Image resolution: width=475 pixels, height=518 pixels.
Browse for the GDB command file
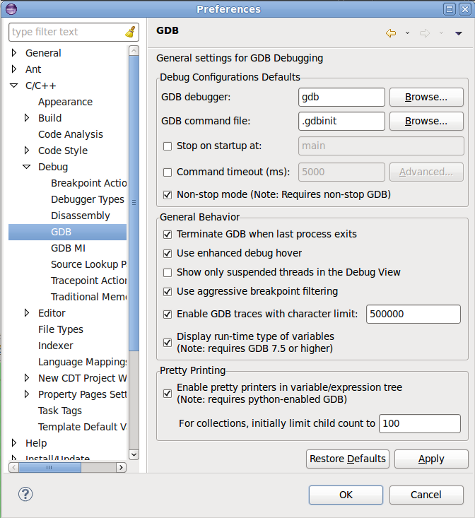tap(426, 121)
